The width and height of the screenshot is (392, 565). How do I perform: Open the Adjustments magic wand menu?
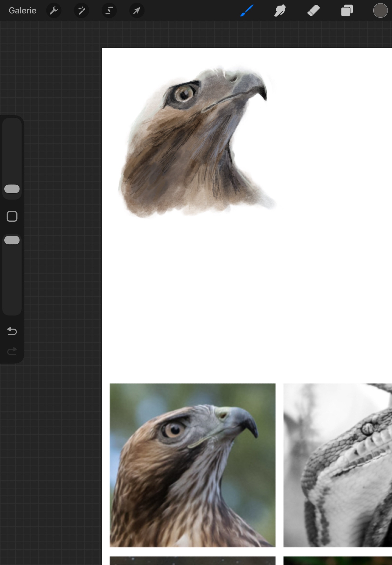[81, 11]
